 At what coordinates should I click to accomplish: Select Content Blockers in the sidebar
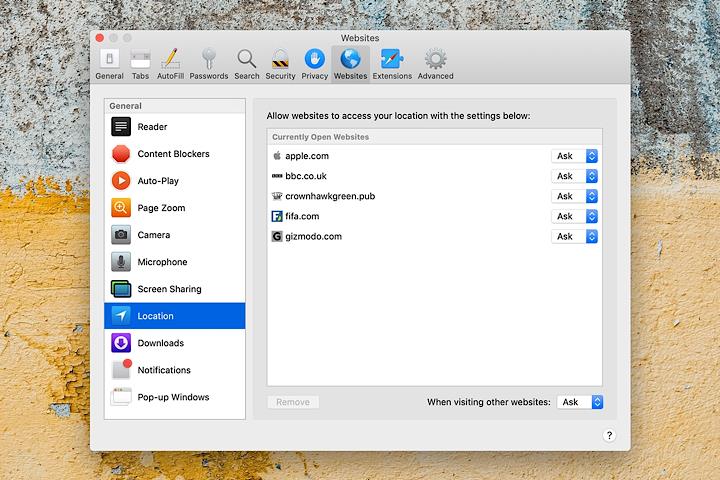click(x=174, y=154)
